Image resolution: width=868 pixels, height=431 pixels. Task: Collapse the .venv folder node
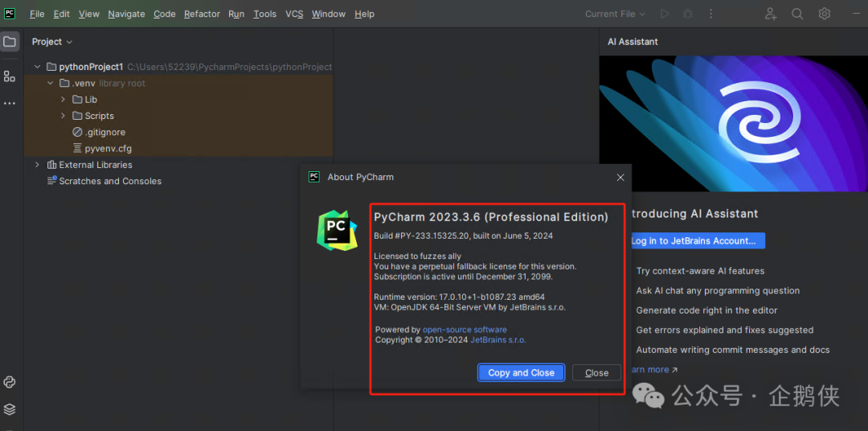click(51, 83)
